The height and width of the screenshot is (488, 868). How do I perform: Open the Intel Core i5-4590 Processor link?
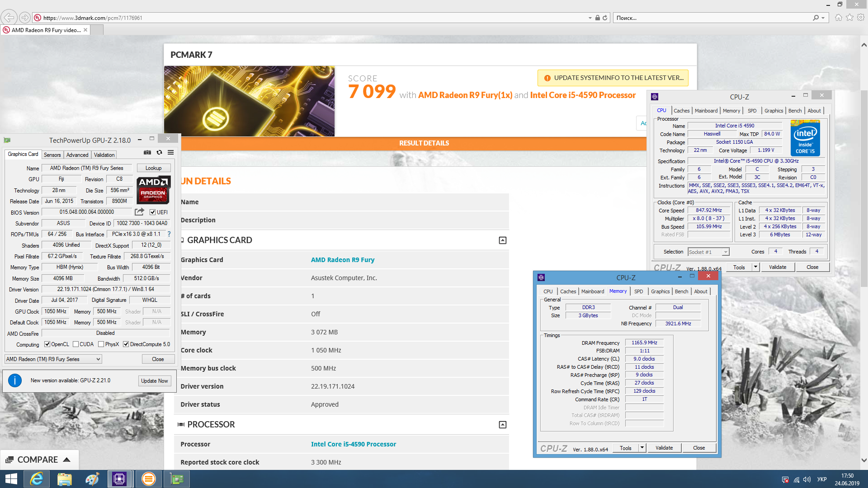[x=354, y=444]
